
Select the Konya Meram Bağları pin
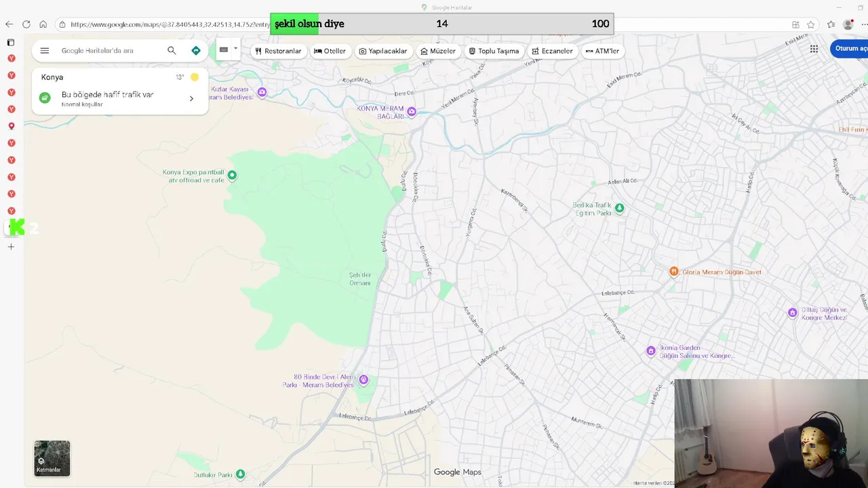coord(411,112)
